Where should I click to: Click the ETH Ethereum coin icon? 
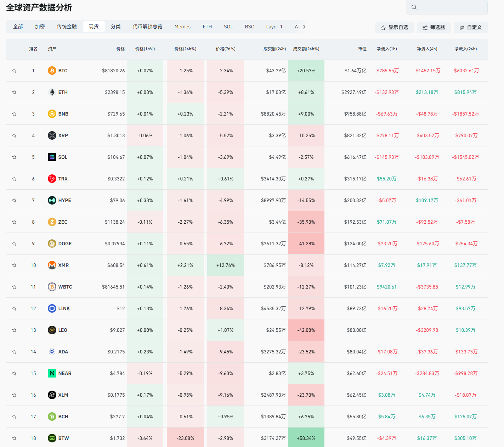click(52, 92)
